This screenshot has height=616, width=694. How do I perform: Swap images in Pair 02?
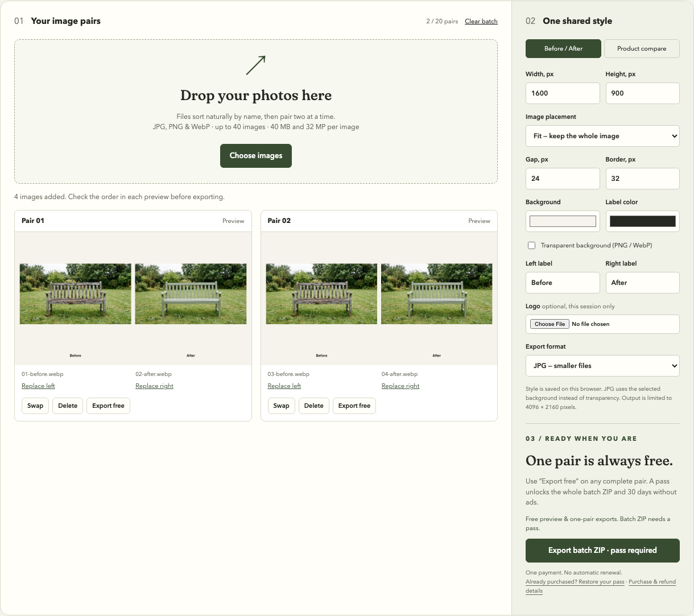281,406
